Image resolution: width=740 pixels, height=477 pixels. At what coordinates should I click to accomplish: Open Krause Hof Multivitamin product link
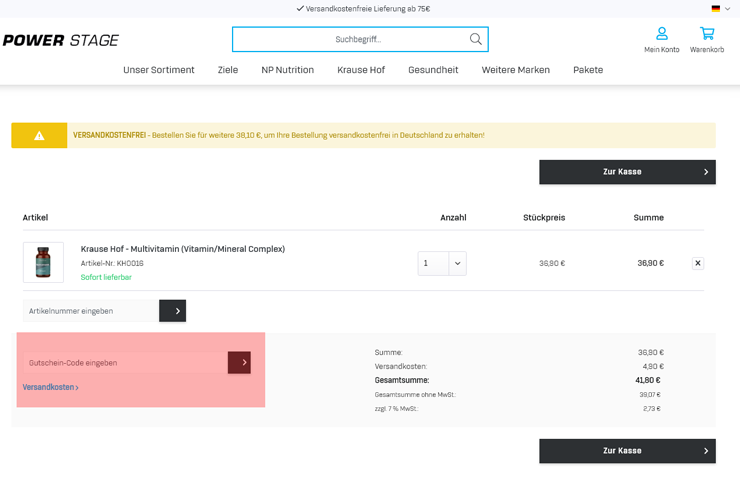point(183,249)
